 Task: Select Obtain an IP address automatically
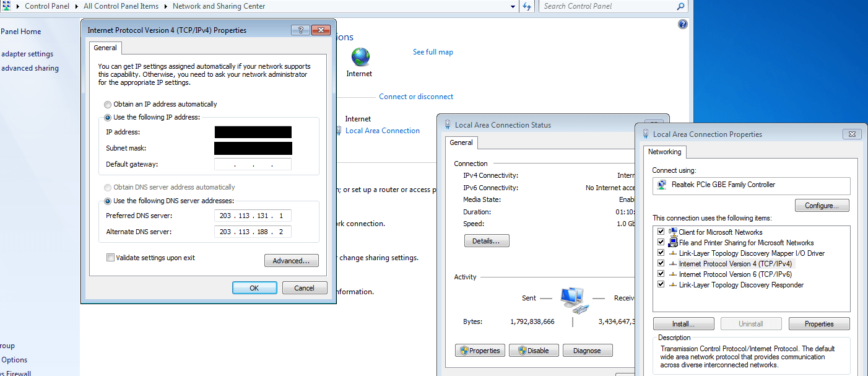point(108,105)
